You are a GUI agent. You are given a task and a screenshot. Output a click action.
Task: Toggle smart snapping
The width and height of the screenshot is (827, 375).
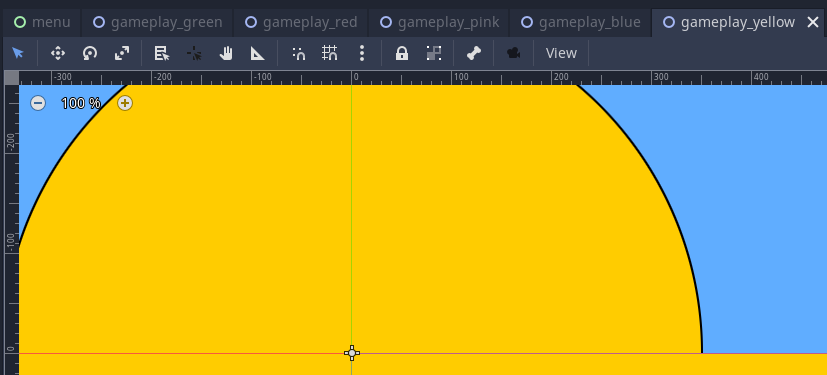coord(299,53)
